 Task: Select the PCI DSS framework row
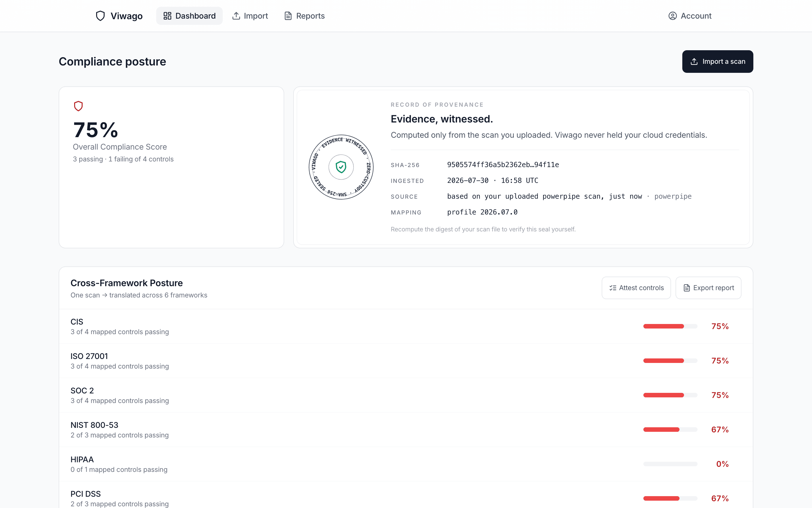click(406, 495)
